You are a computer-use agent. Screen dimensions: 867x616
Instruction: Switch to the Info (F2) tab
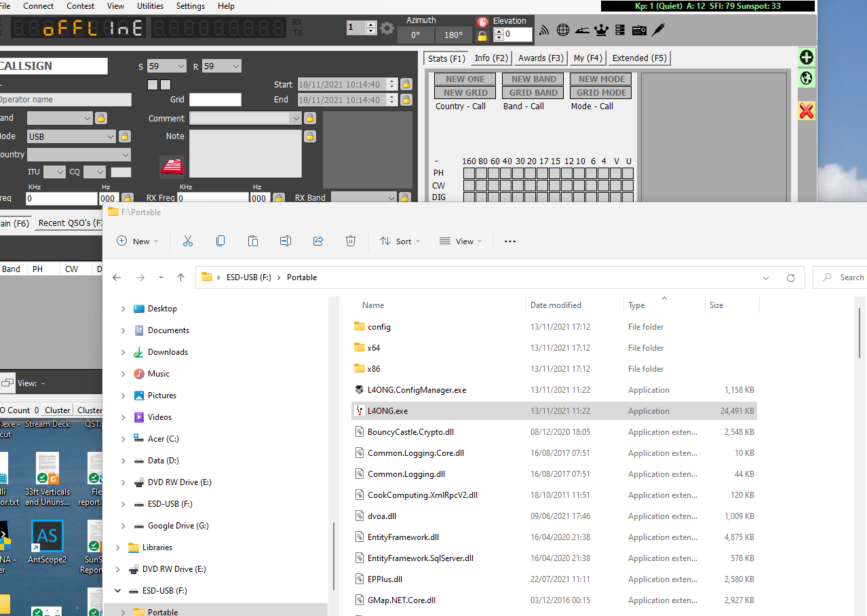[491, 58]
